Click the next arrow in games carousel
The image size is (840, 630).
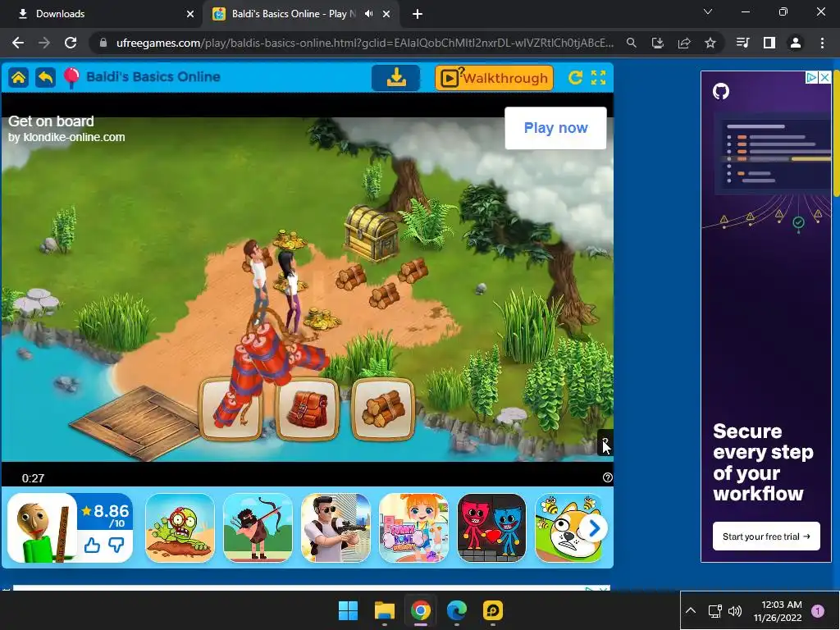(x=594, y=529)
